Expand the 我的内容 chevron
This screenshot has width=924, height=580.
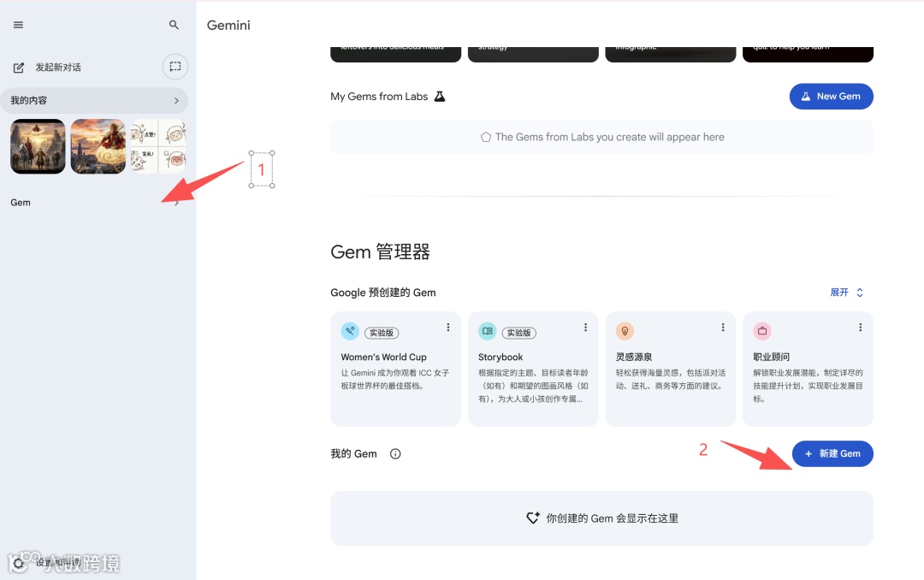pos(176,101)
